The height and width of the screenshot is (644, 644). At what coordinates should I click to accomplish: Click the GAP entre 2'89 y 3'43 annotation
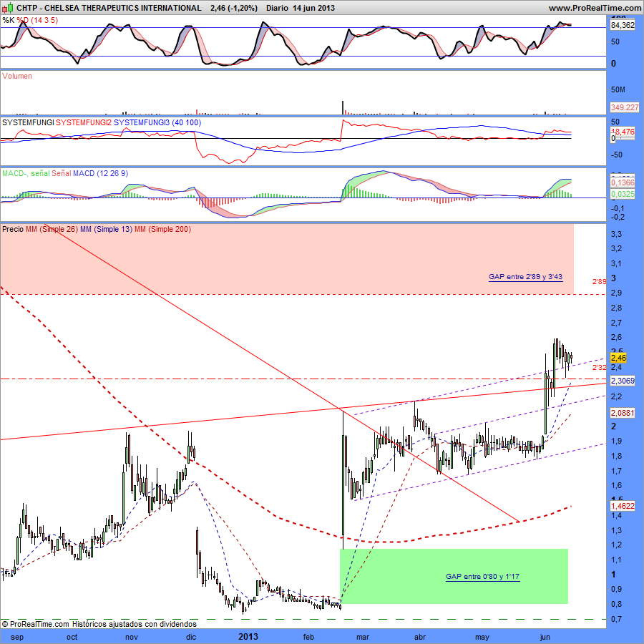[x=526, y=277]
